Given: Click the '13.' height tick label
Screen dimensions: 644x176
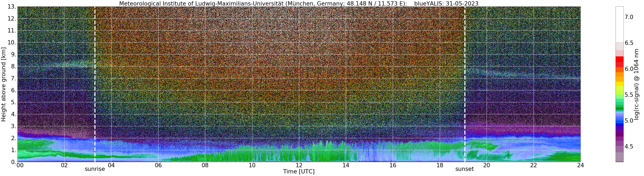Looking at the screenshot, I should pos(12,7).
